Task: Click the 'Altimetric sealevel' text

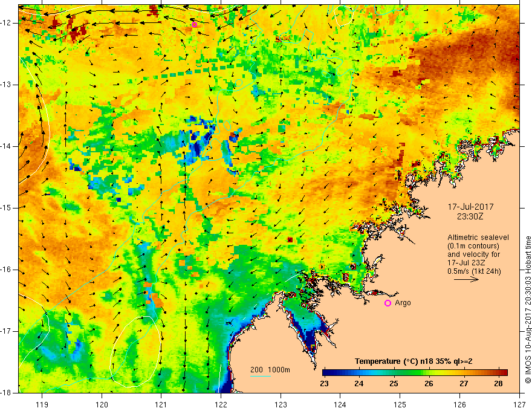Action: pos(478,238)
